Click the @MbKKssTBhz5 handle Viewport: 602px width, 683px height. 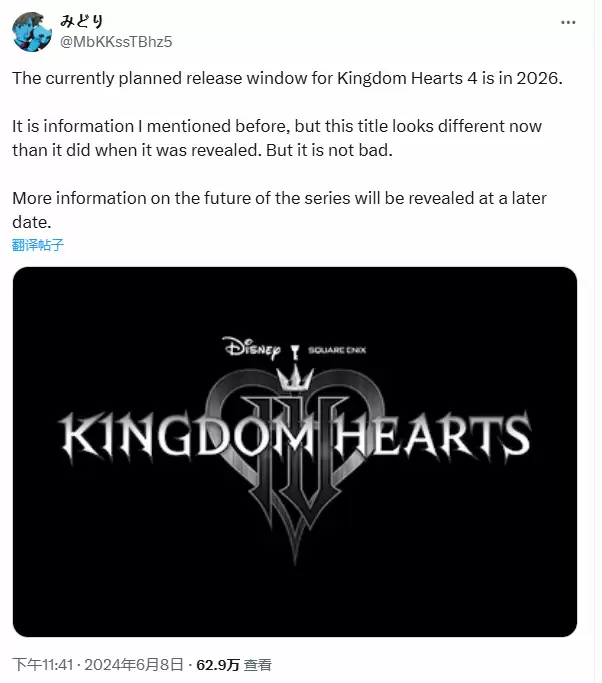tap(116, 41)
